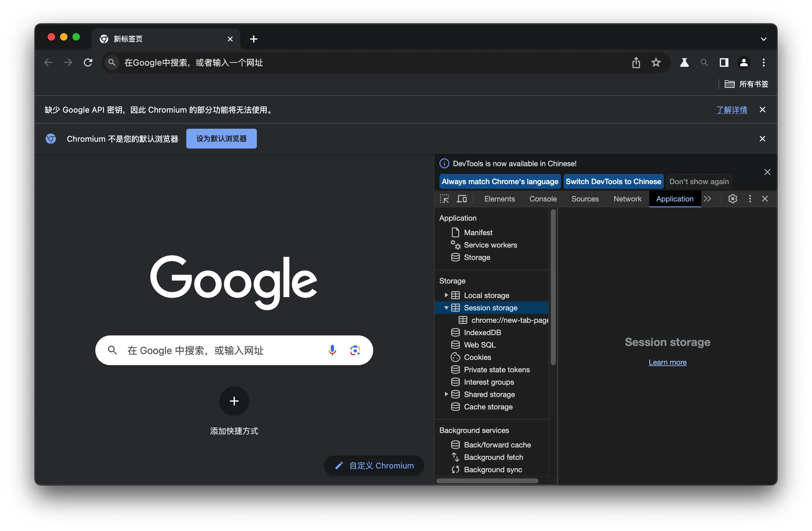Bookmark this page with star icon

tap(656, 63)
